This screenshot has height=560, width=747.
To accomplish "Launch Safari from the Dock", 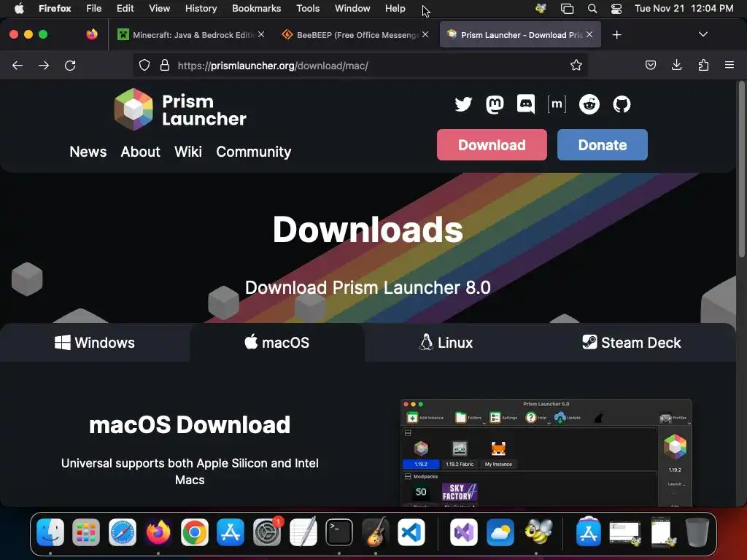I will pos(123,532).
